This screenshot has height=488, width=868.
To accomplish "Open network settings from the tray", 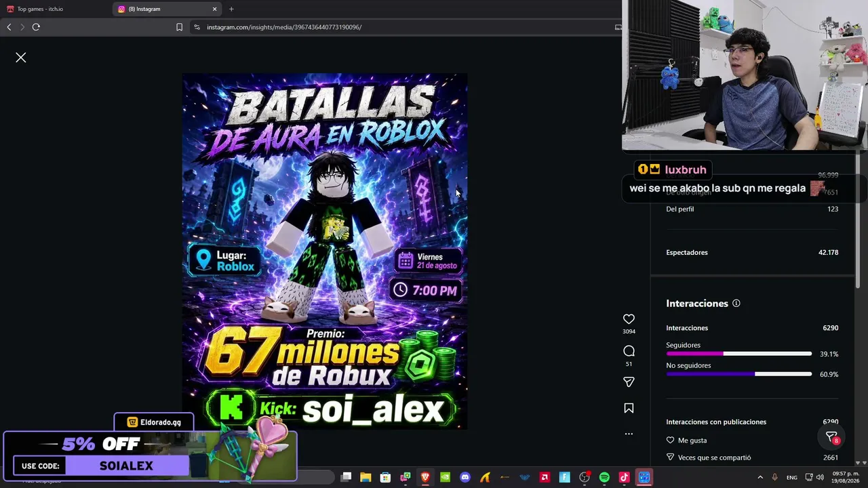I will 809,477.
